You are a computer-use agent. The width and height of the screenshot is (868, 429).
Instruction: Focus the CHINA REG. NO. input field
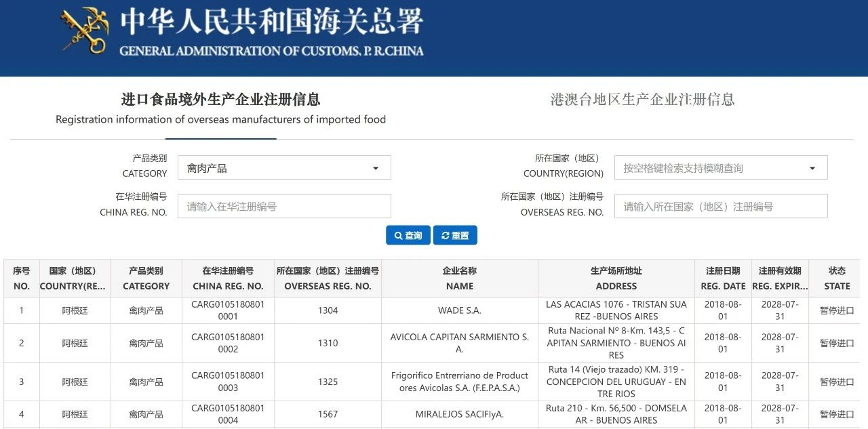coord(284,207)
